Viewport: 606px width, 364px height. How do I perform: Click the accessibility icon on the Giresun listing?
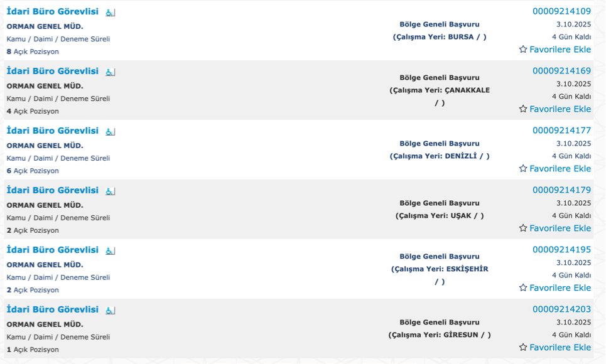[110, 311]
